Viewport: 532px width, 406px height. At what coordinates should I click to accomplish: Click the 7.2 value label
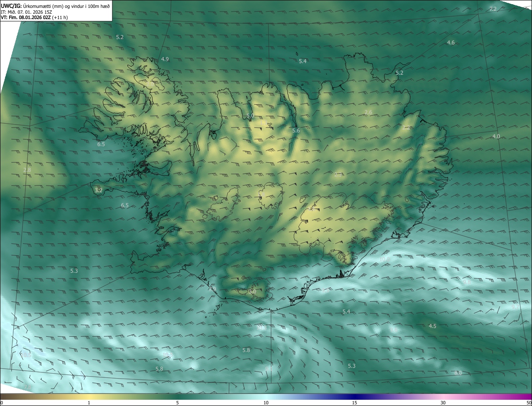(x=493, y=9)
